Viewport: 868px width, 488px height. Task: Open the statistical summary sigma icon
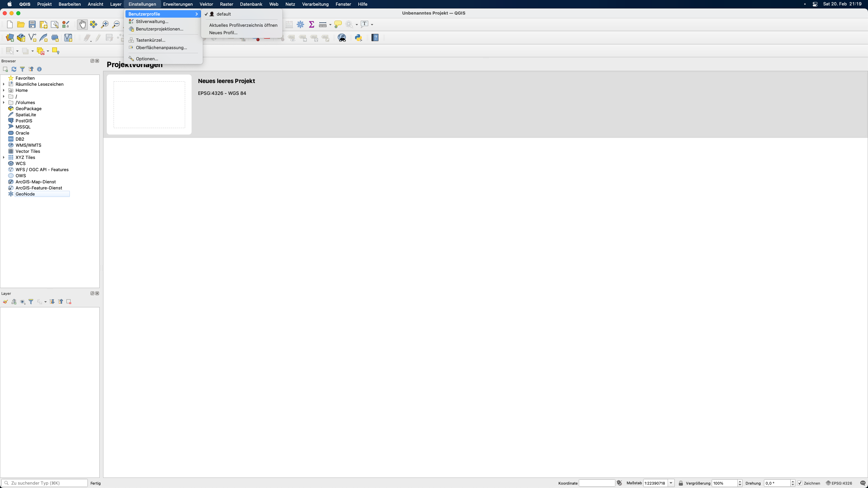312,24
